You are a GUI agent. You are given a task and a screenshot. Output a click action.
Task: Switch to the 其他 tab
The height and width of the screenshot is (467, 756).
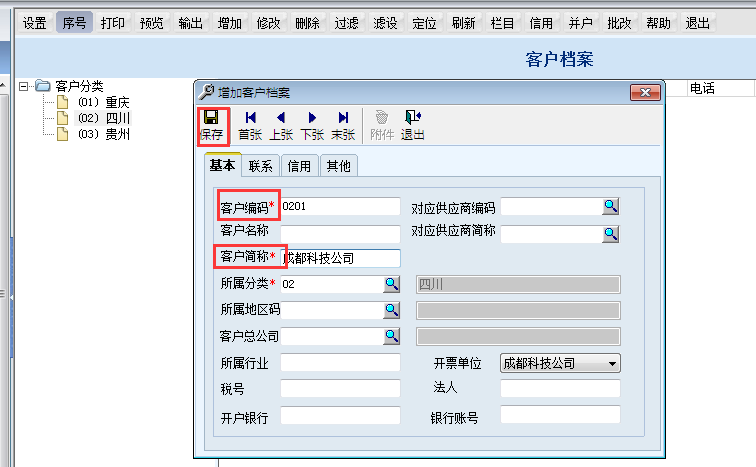pyautogui.click(x=338, y=166)
